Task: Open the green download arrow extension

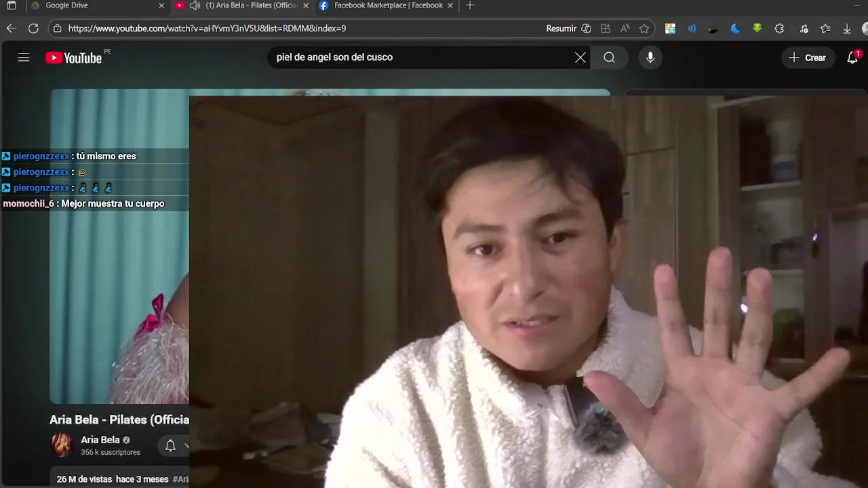Action: (757, 28)
